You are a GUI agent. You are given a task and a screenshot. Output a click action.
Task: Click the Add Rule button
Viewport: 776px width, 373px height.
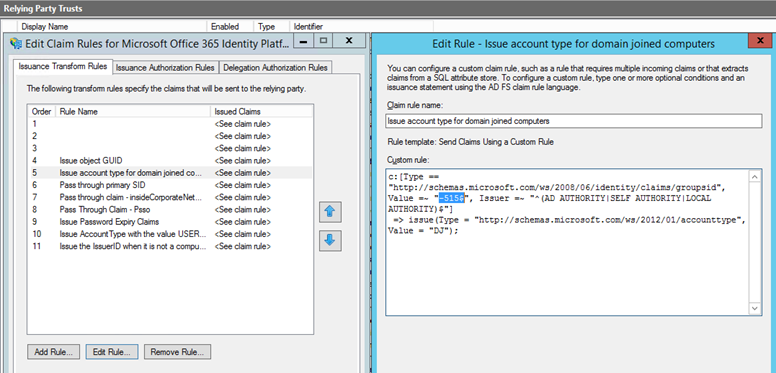coord(53,352)
